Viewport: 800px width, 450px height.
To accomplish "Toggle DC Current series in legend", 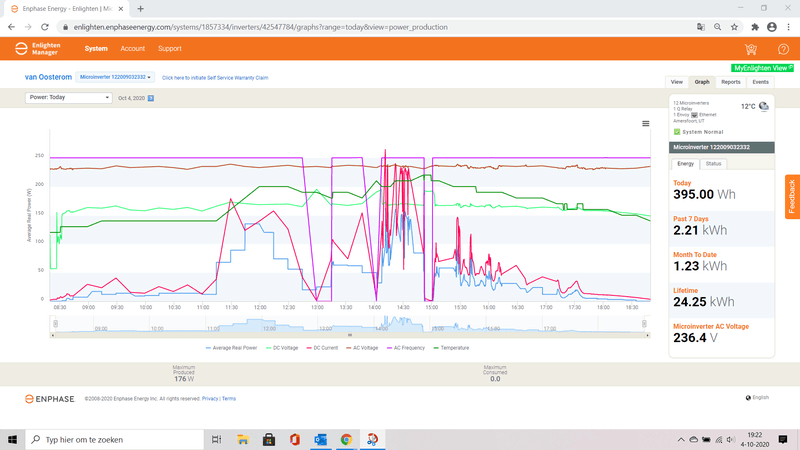I will pyautogui.click(x=322, y=348).
